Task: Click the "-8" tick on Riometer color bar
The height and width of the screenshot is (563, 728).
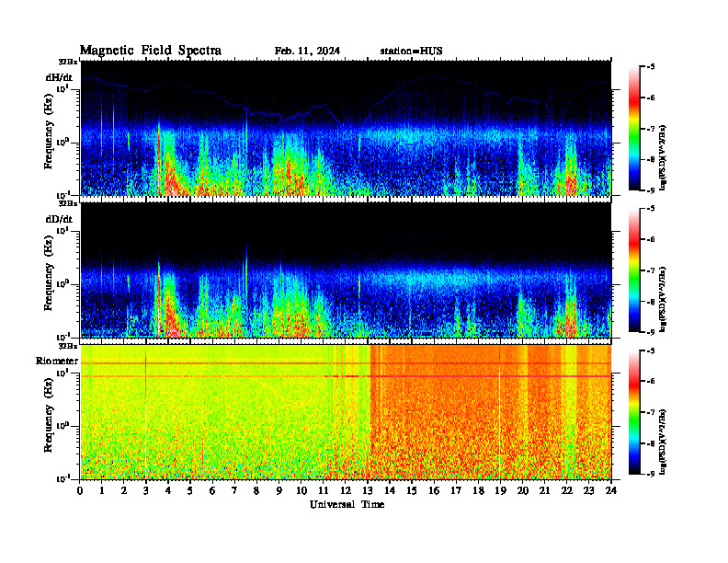Action: [x=651, y=443]
